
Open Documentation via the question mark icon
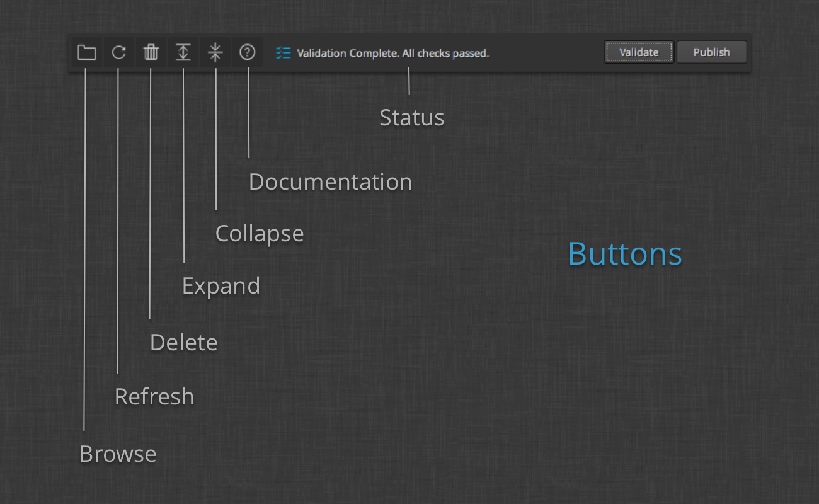[248, 52]
